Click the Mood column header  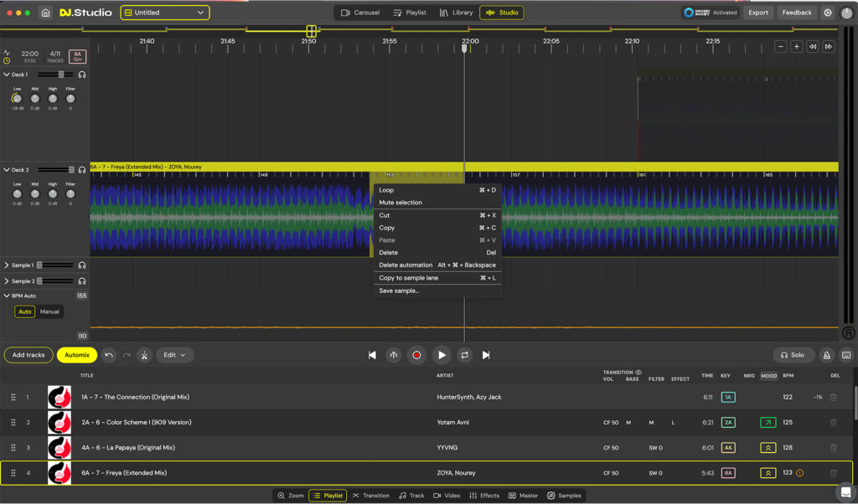click(769, 376)
